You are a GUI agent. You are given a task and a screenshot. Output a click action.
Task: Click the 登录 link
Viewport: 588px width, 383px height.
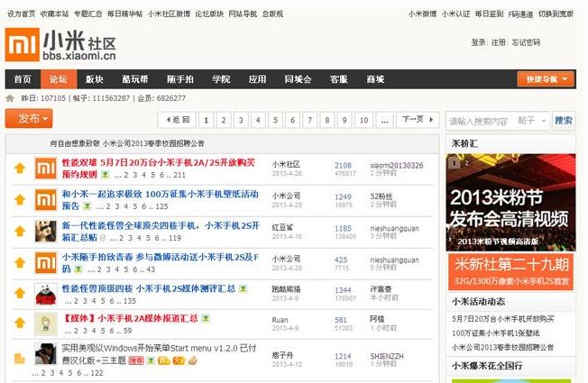pyautogui.click(x=479, y=42)
